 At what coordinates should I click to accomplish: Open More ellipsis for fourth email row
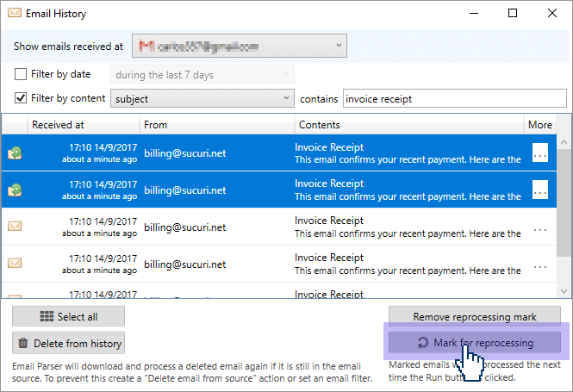[540, 267]
